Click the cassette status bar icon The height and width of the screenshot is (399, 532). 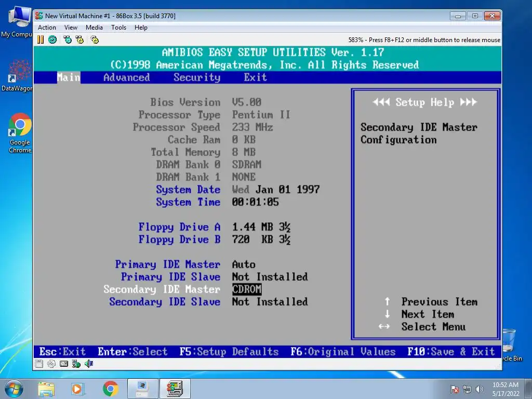point(64,364)
